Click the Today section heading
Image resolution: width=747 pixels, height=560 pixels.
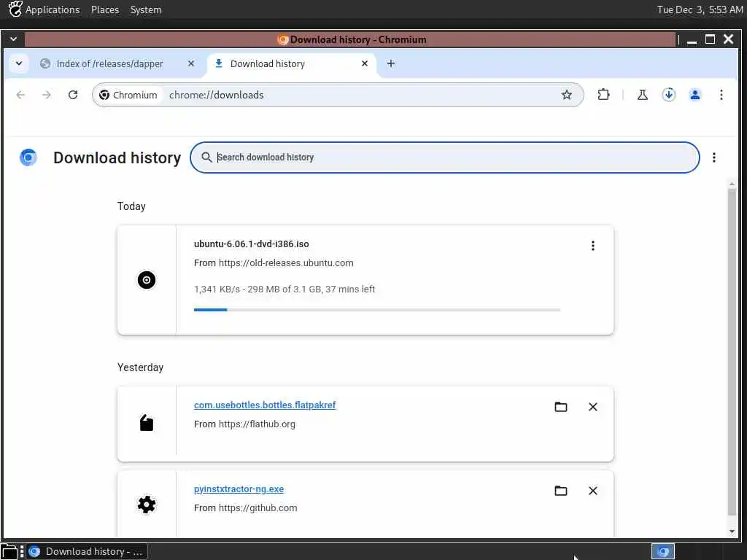click(131, 206)
